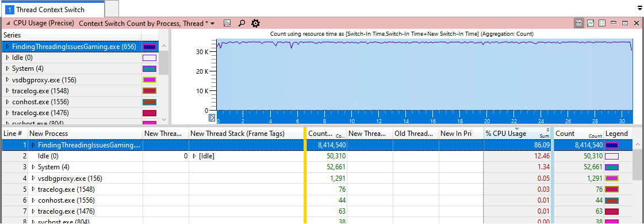Expand tracelog.exe (1548) row in table
Image resolution: width=644 pixels, height=224 pixels.
(x=33, y=189)
